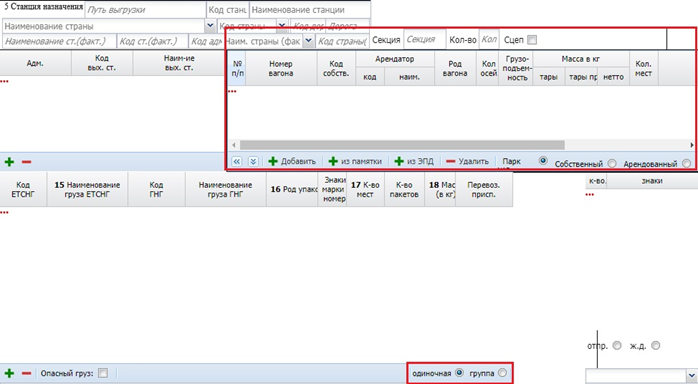Click into the Код станц field
698x384 pixels.
point(227,10)
